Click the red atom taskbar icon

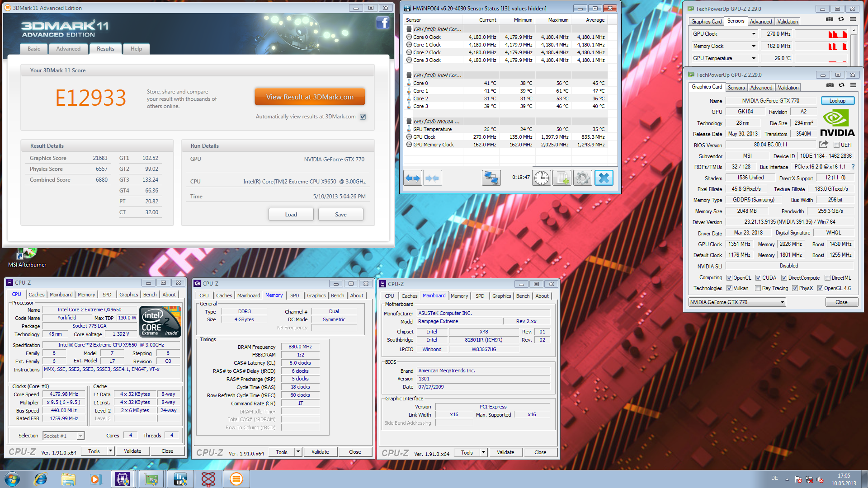[208, 479]
